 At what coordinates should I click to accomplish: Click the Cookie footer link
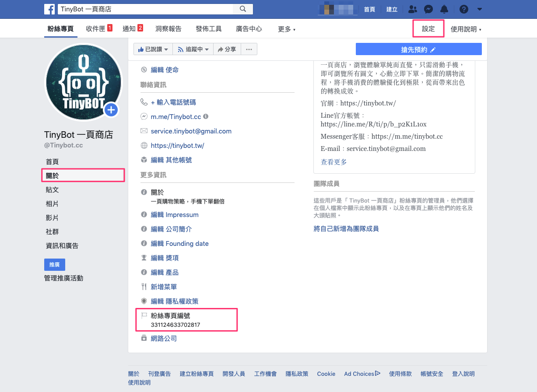point(326,374)
